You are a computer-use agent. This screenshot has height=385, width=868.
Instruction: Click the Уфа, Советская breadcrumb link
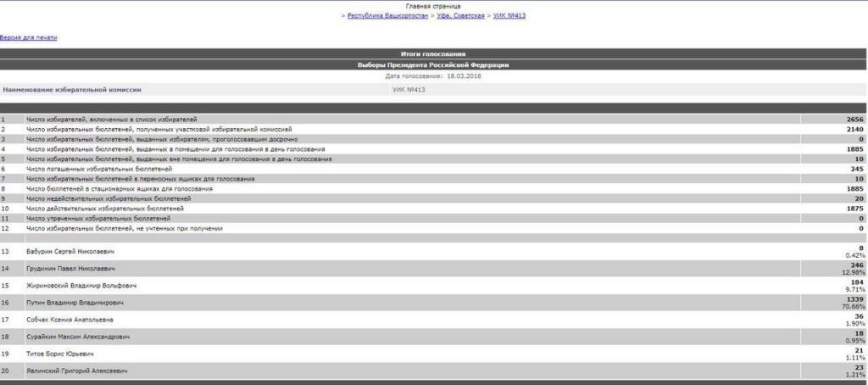click(460, 16)
